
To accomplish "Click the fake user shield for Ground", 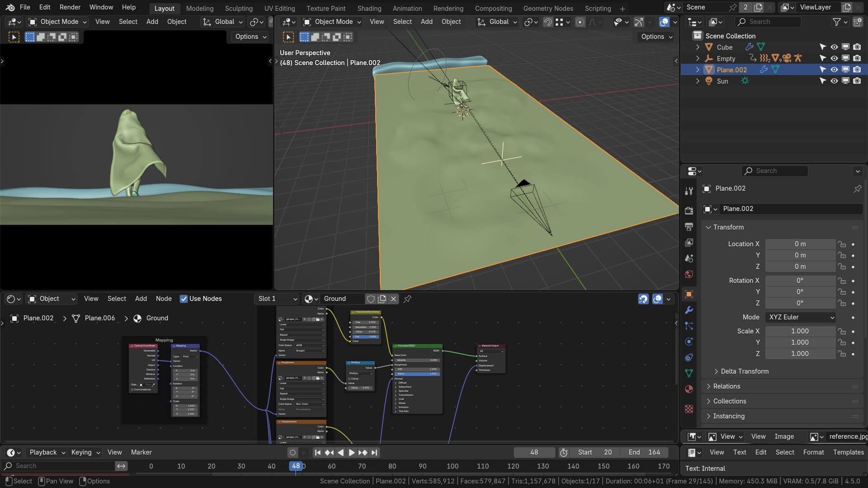I will pos(371,299).
